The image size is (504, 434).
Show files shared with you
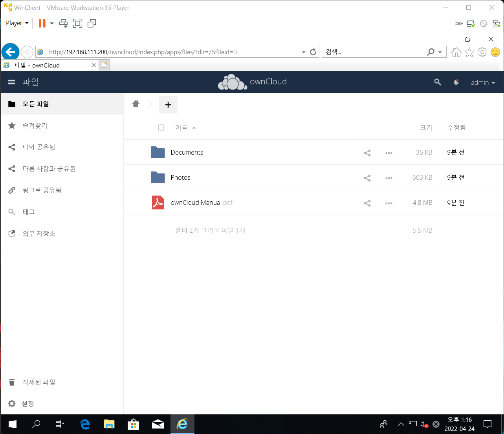(x=62, y=147)
